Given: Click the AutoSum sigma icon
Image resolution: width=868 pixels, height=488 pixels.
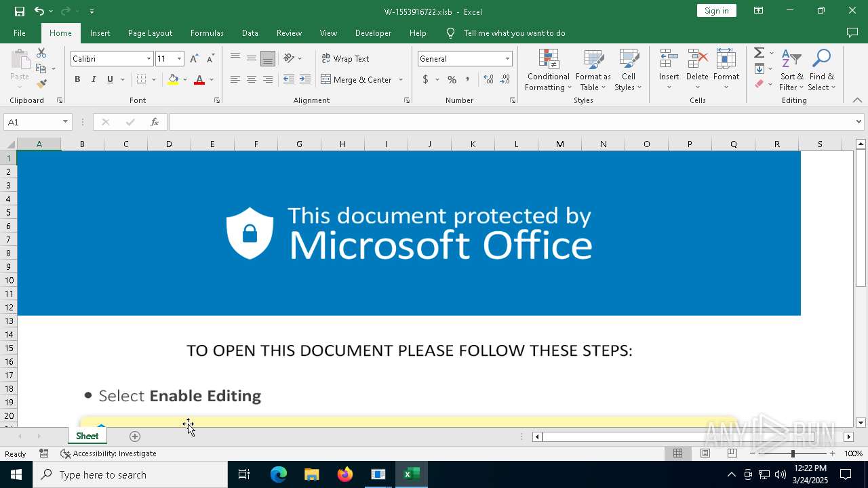Looking at the screenshot, I should 759,53.
